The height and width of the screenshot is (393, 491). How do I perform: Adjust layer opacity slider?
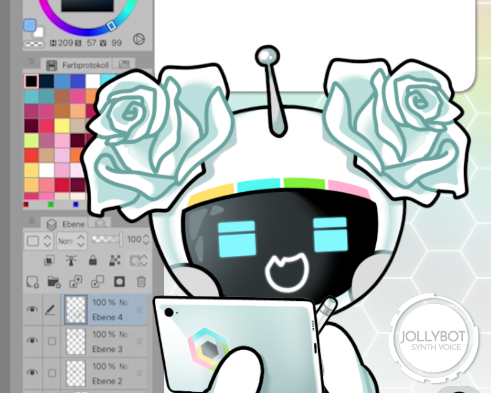(x=107, y=239)
